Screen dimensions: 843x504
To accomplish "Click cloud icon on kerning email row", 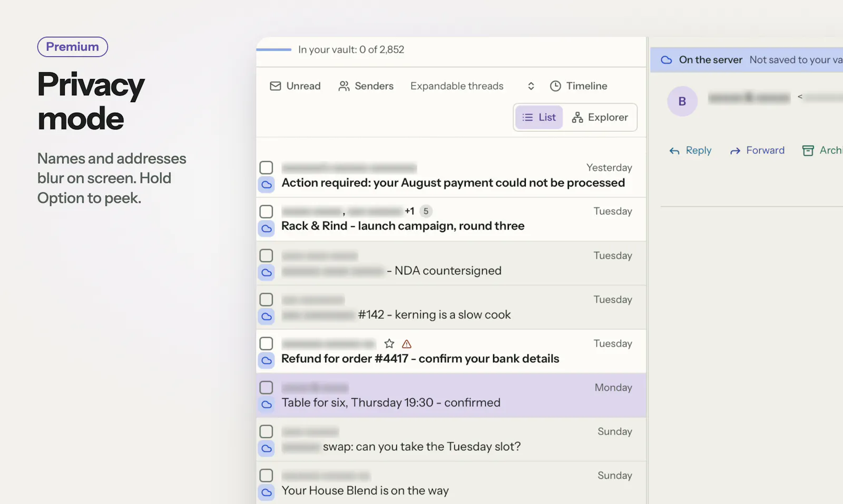I will coord(267,317).
